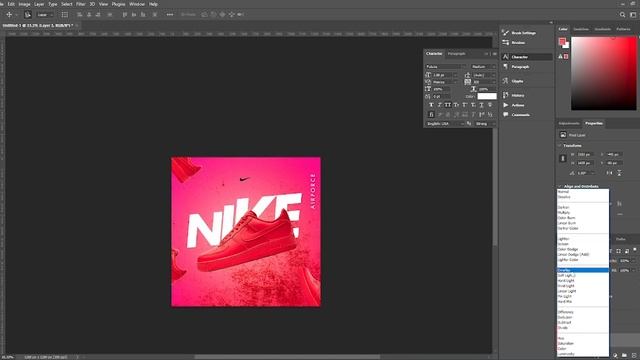Toggle Show Transform Controls

[65, 15]
